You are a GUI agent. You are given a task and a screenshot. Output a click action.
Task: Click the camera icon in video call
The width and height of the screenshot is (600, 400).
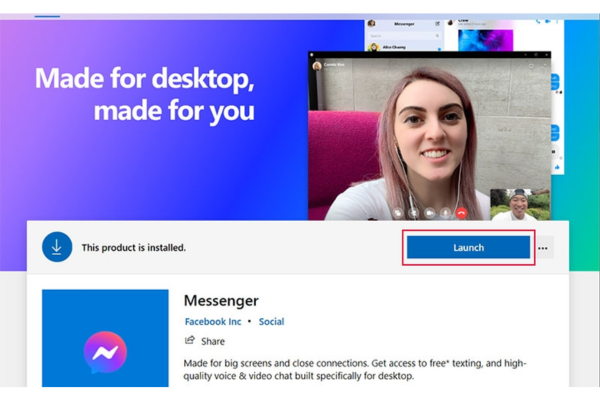tap(430, 213)
